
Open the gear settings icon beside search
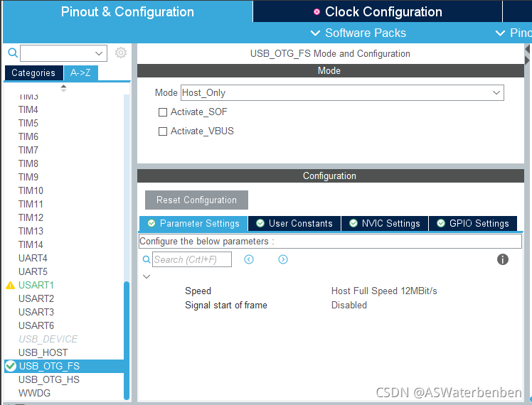point(121,53)
